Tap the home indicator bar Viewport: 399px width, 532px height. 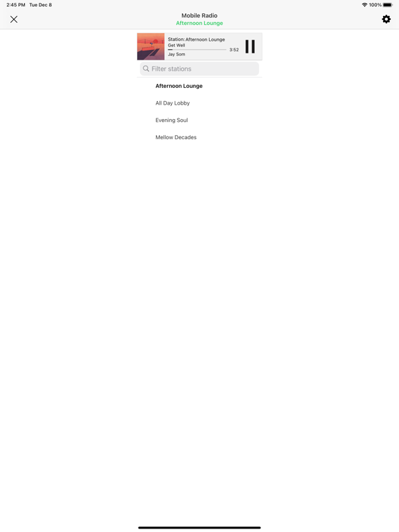pyautogui.click(x=199, y=528)
